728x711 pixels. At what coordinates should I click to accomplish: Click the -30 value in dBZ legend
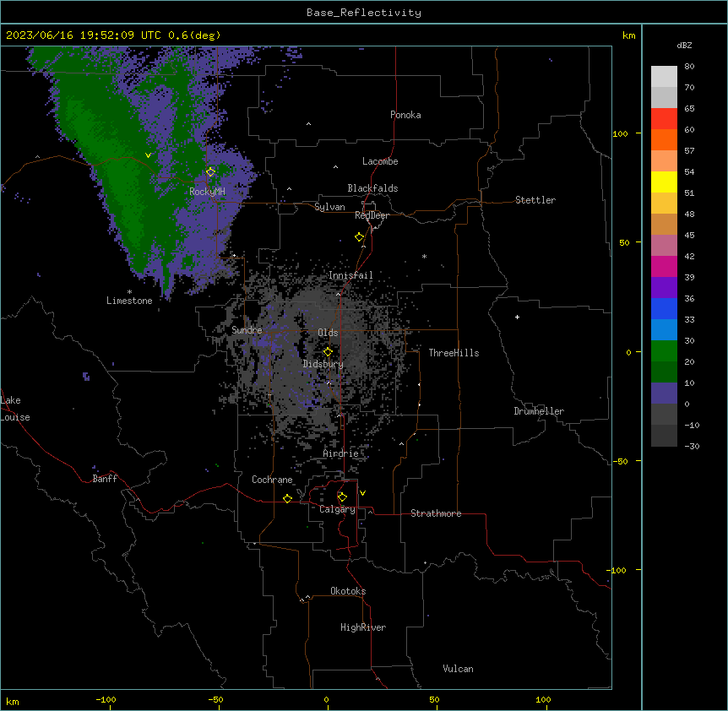coord(692,446)
